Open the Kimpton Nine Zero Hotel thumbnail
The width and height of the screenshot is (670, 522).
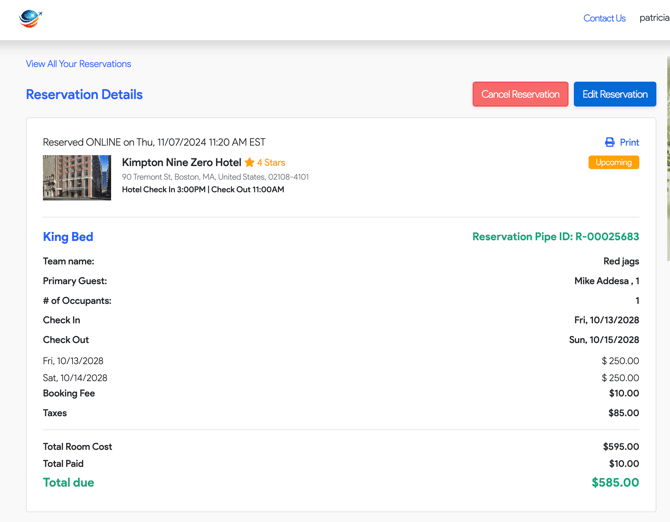tap(77, 177)
